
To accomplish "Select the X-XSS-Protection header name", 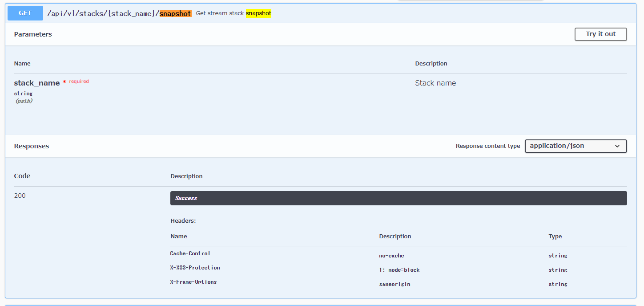I will pos(195,268).
